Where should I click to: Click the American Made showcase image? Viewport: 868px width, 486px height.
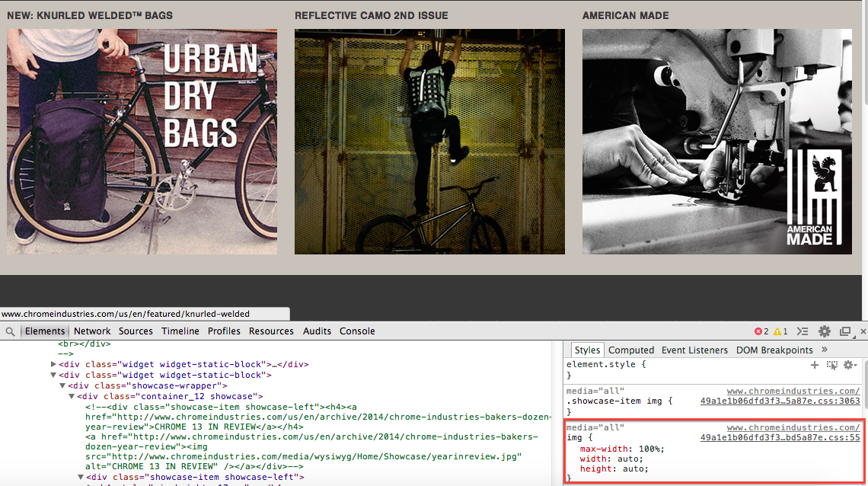tap(716, 142)
